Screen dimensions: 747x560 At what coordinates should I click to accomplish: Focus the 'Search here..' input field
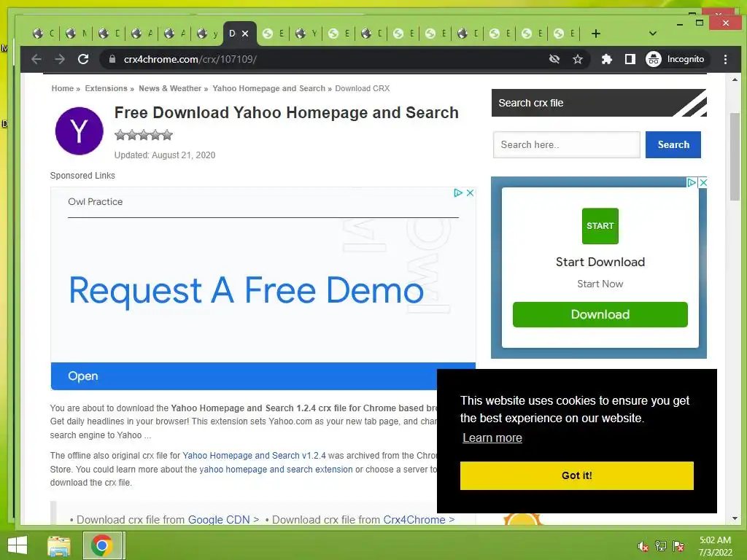[x=566, y=145]
